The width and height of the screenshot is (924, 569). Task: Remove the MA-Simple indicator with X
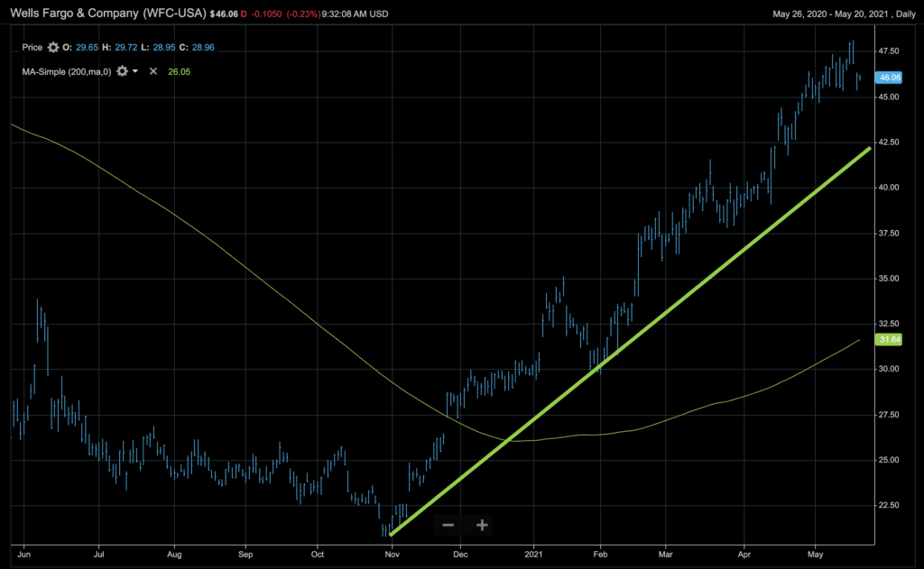point(152,70)
